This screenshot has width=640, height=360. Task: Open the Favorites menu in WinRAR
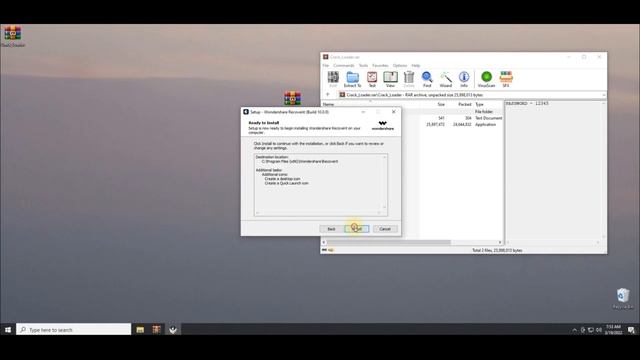tap(380, 65)
